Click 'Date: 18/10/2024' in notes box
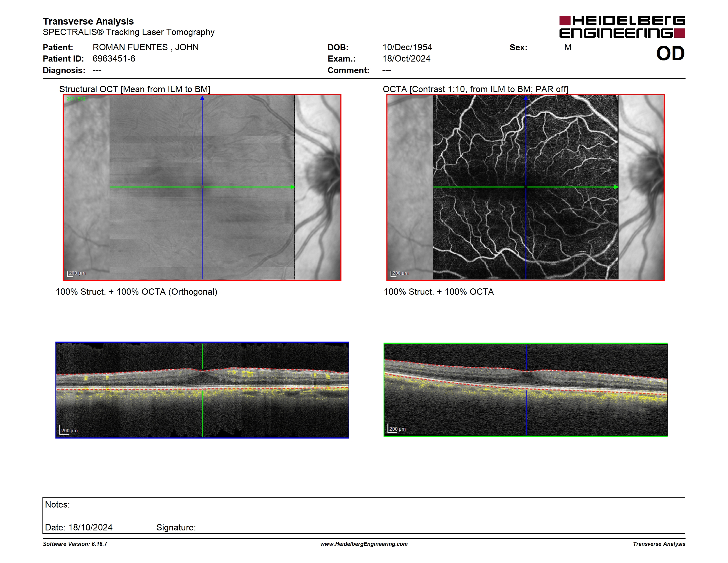Image resolution: width=728 pixels, height=563 pixels. point(79,527)
